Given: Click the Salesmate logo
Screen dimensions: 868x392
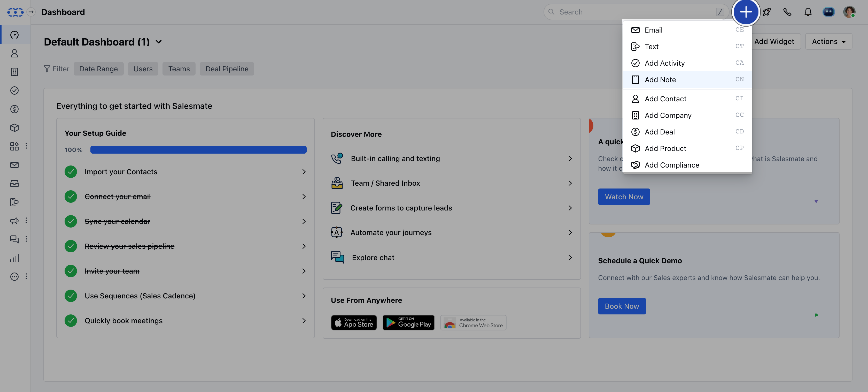Looking at the screenshot, I should 16,12.
